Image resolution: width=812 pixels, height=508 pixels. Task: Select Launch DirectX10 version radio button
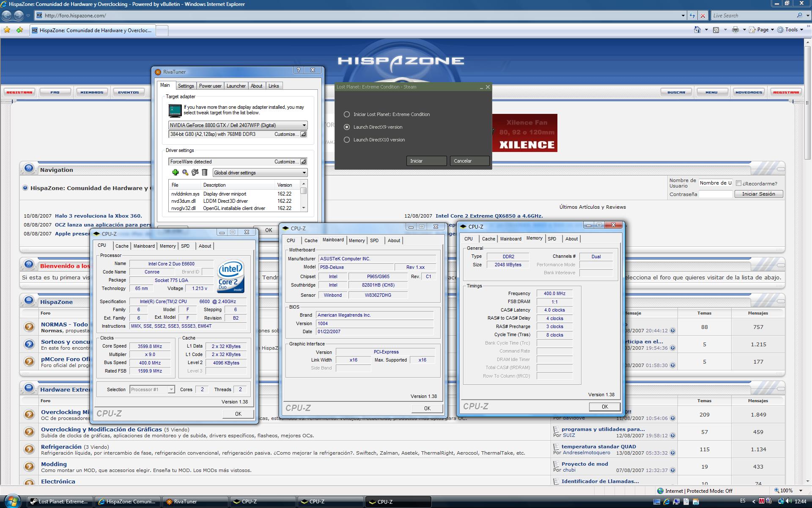click(347, 140)
